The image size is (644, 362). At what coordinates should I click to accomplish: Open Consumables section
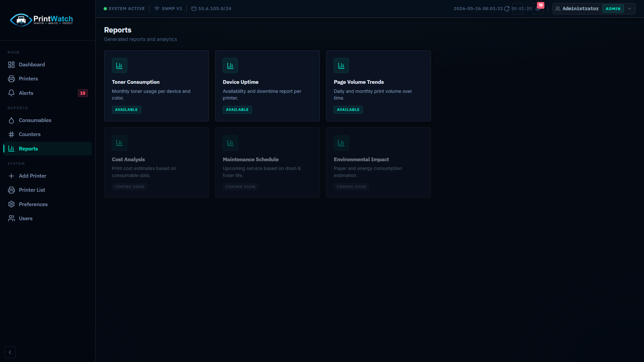(48, 120)
